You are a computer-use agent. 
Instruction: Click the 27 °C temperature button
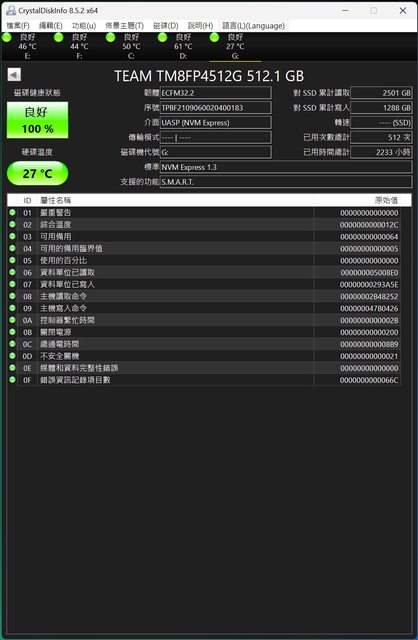pos(37,173)
